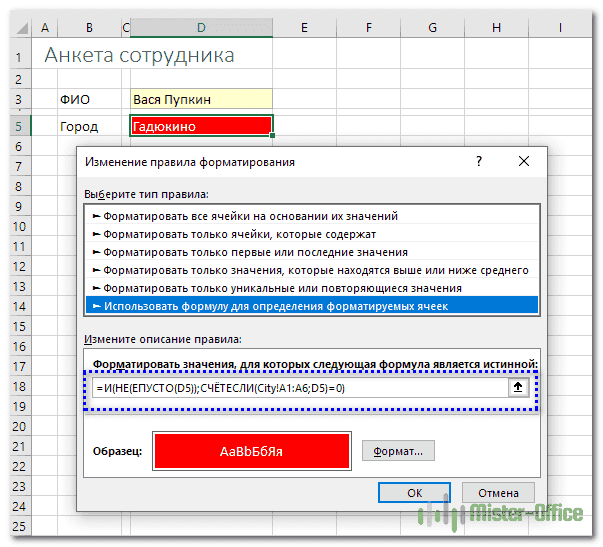Select column H header
This screenshot has width=603, height=547.
496,28
